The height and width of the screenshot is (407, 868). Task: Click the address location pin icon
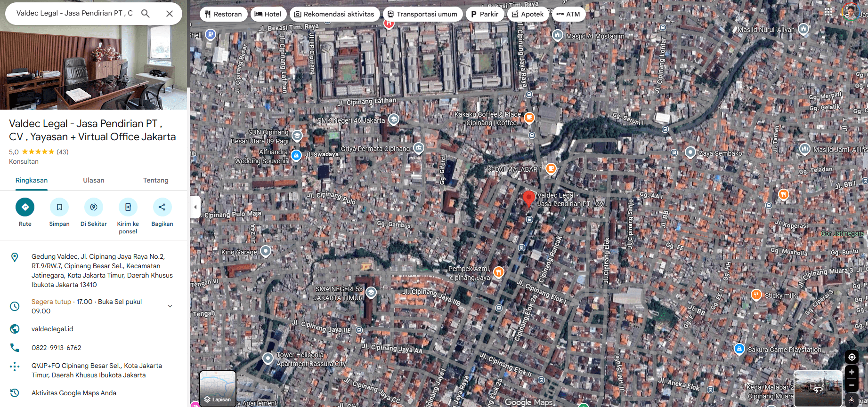pyautogui.click(x=15, y=257)
